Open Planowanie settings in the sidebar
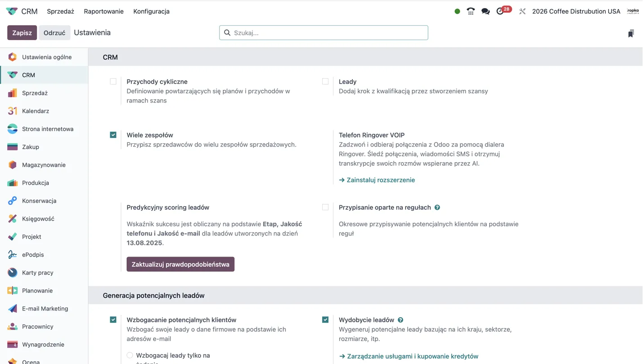The height and width of the screenshot is (364, 643). pos(44,291)
